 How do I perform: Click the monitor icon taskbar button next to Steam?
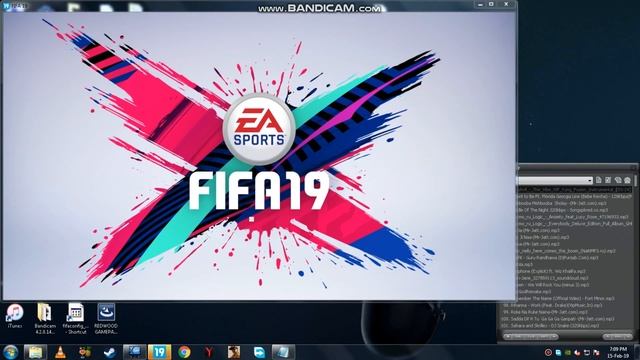click(134, 352)
